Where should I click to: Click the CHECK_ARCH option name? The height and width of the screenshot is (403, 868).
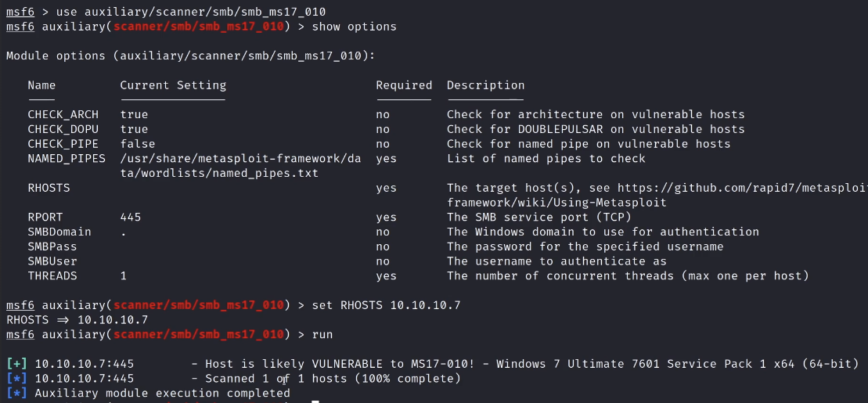(x=63, y=114)
